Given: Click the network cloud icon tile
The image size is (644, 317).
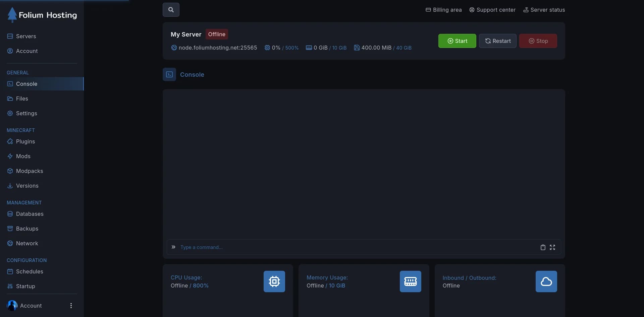Looking at the screenshot, I should [x=546, y=281].
